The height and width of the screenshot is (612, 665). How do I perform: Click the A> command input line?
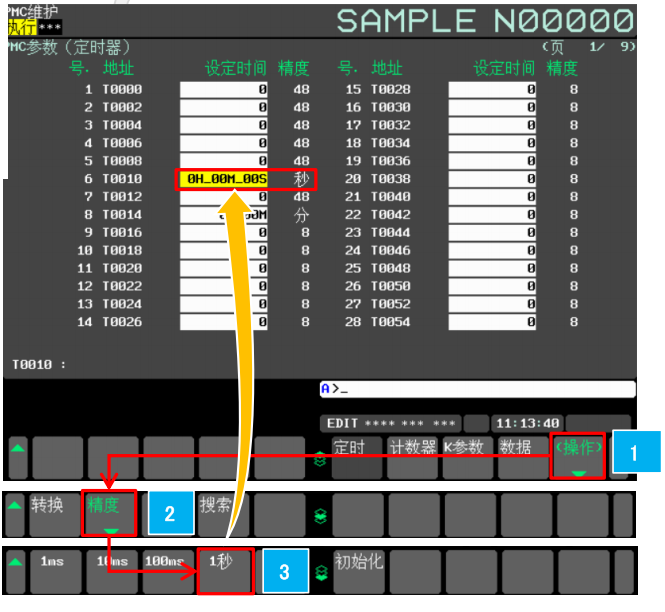(x=478, y=388)
